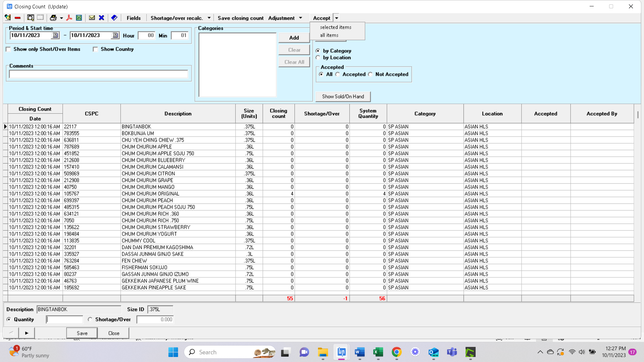This screenshot has width=644, height=362.
Task: Open File Explorer from the taskbar
Action: coord(323,352)
